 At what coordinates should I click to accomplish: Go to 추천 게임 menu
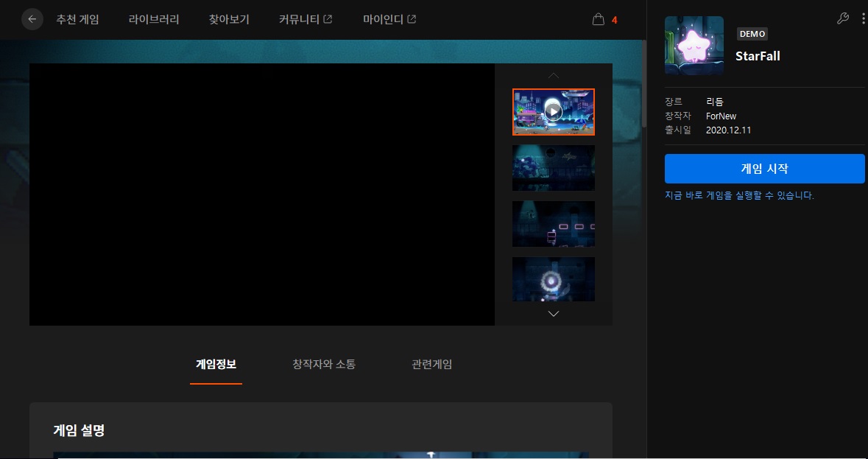coord(77,19)
